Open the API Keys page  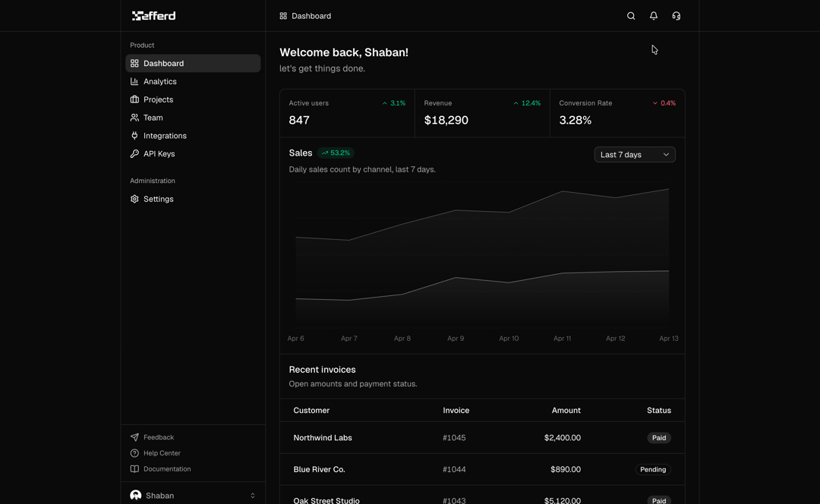click(193, 154)
